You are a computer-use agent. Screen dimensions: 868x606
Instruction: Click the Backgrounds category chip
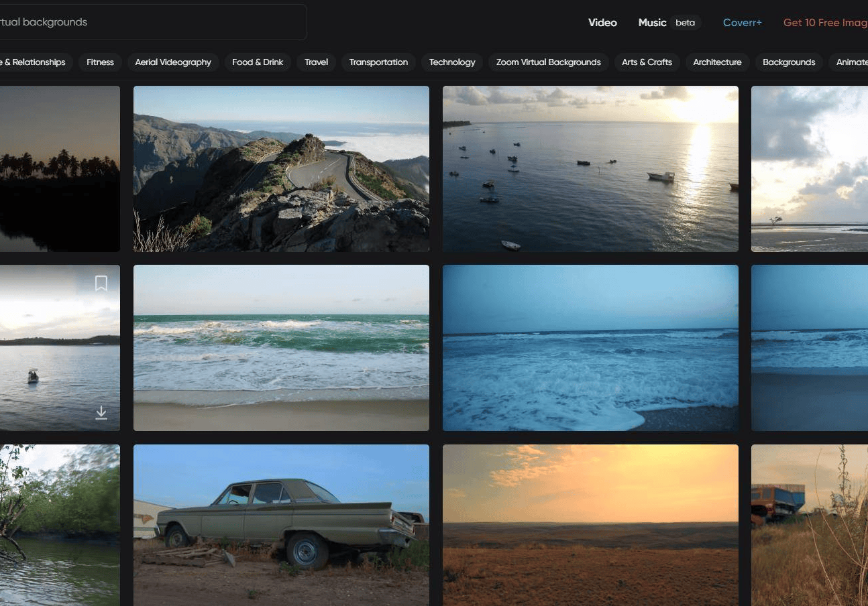789,62
